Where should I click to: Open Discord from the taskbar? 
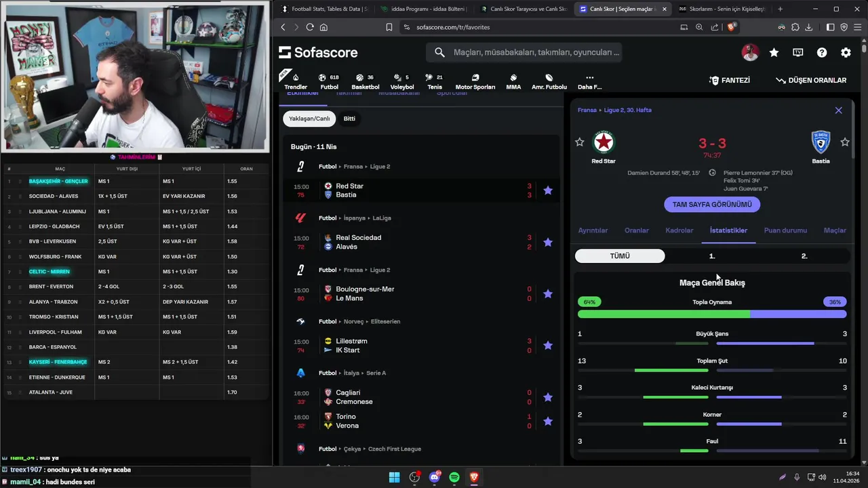click(435, 477)
